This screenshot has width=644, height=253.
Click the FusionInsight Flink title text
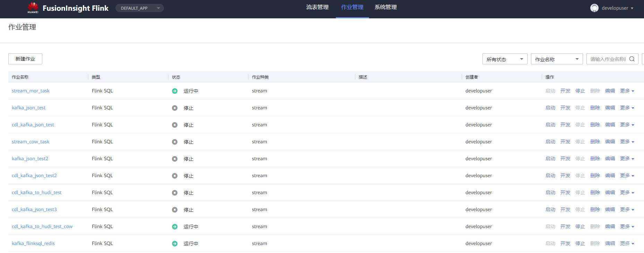(x=76, y=8)
